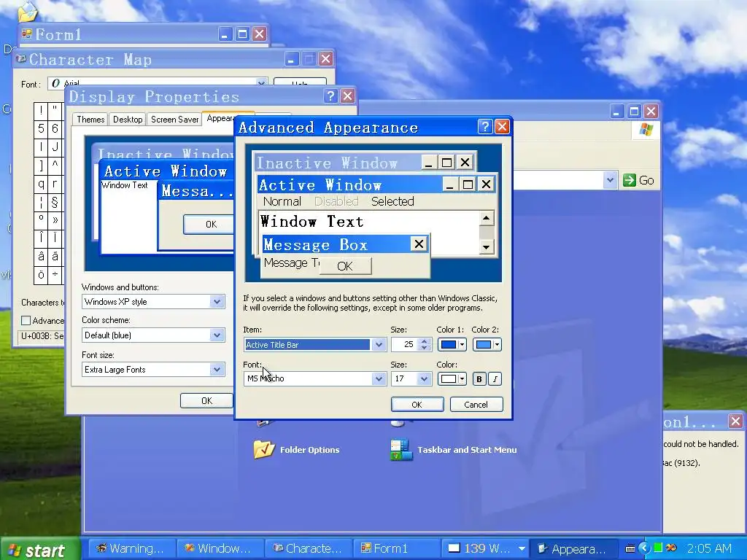Viewport: 747px width, 560px height.
Task: Increase the item Size spinner value
Action: click(x=424, y=341)
